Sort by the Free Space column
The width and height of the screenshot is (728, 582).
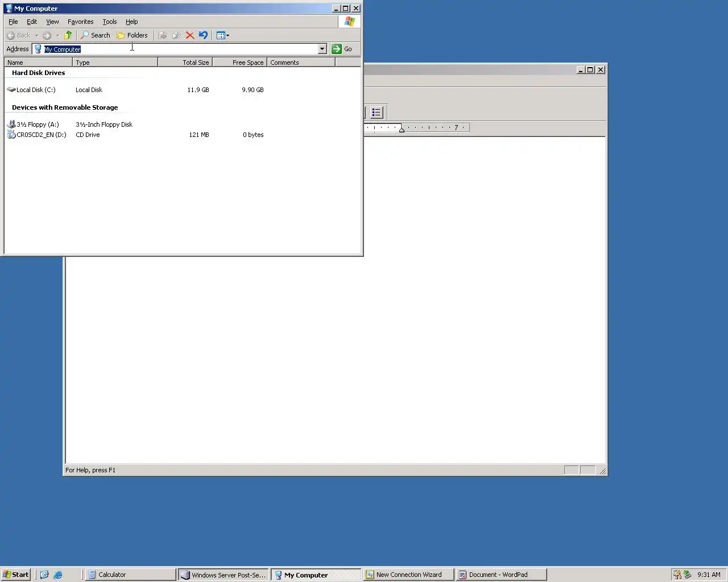click(239, 63)
